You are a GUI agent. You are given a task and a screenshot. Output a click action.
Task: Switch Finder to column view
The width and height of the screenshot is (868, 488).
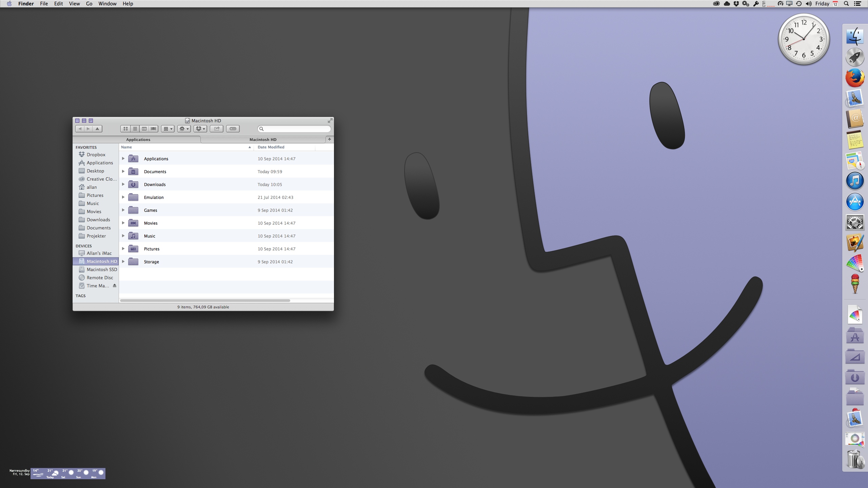pyautogui.click(x=144, y=129)
